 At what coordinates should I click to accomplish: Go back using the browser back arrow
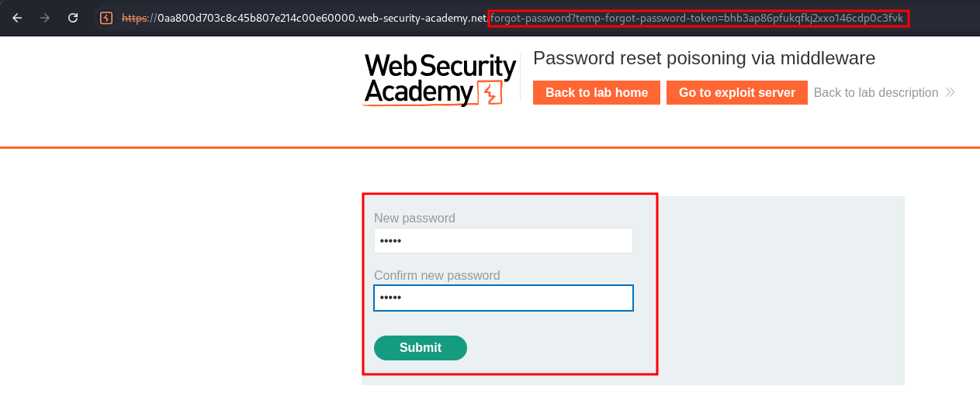(17, 17)
